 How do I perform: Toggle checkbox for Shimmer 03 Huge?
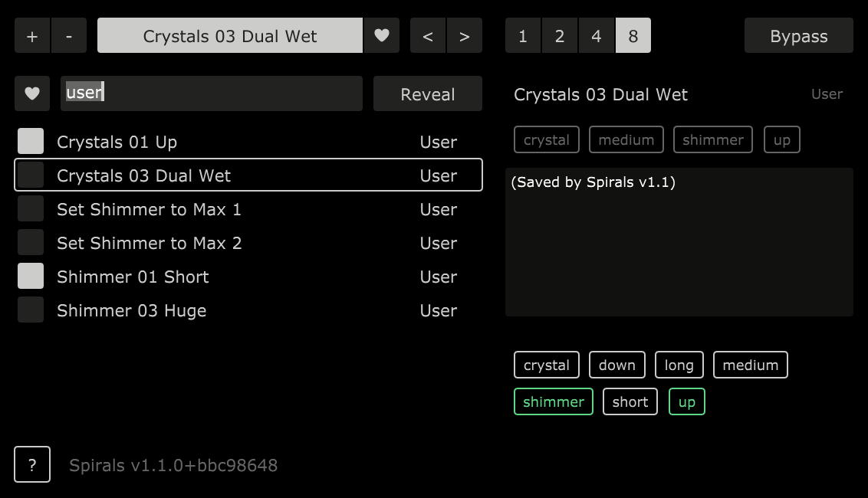click(x=31, y=310)
